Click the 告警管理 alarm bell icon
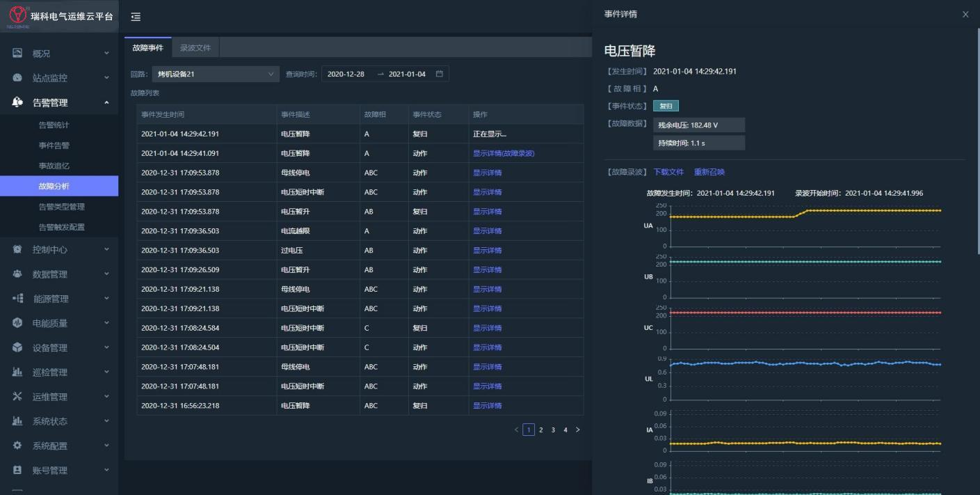This screenshot has width=980, height=495. [x=17, y=102]
